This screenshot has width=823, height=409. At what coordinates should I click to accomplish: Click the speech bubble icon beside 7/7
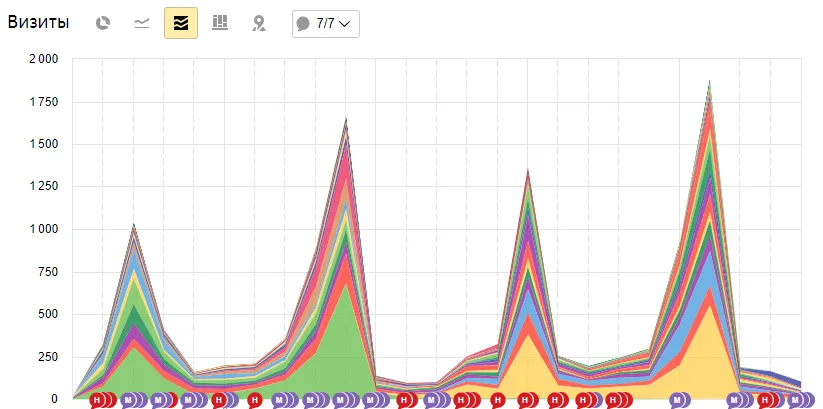(304, 24)
